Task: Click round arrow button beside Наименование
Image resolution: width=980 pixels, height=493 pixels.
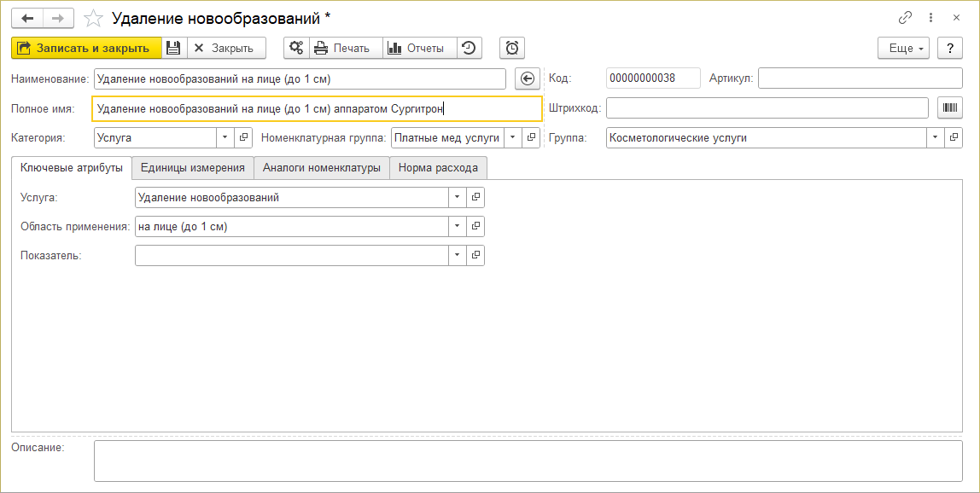Action: coord(528,78)
